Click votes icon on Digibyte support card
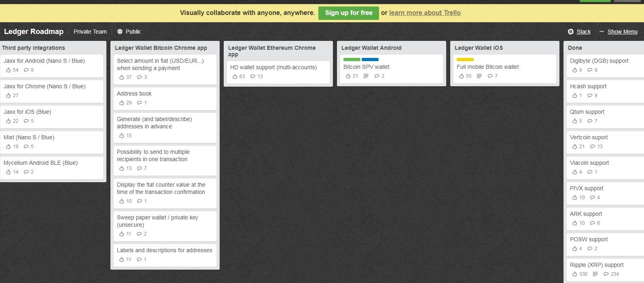Image resolution: width=644 pixels, height=283 pixels. click(x=575, y=70)
